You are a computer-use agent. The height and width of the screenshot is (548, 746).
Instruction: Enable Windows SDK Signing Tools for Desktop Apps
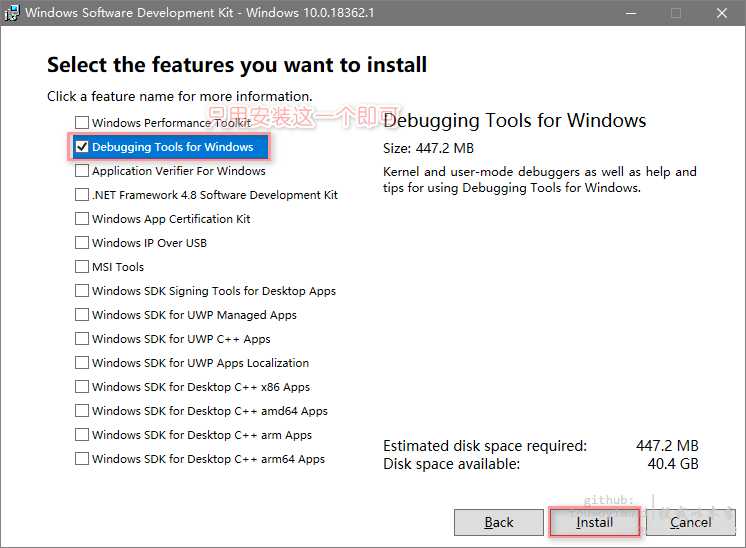tap(82, 291)
